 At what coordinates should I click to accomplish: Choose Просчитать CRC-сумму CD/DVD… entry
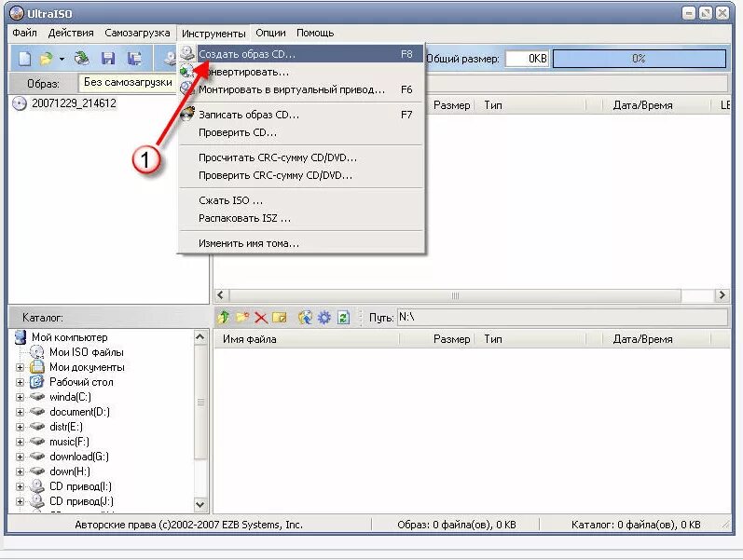[x=301, y=157]
